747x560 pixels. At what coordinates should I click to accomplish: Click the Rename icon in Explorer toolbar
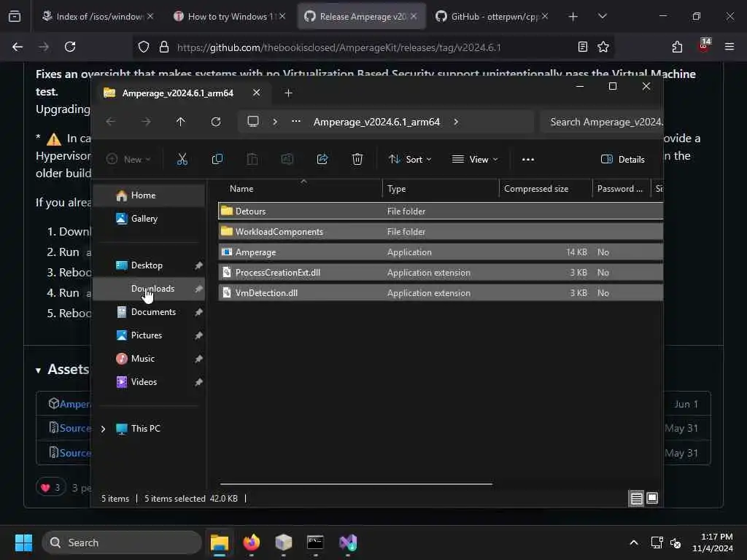287,159
